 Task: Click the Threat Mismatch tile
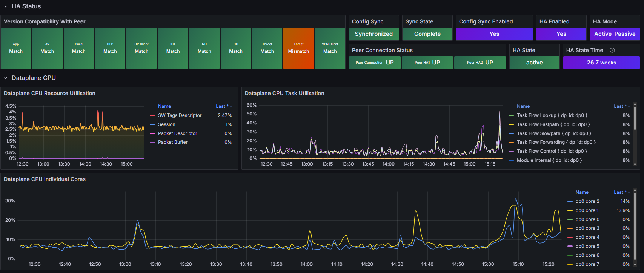coord(298,48)
